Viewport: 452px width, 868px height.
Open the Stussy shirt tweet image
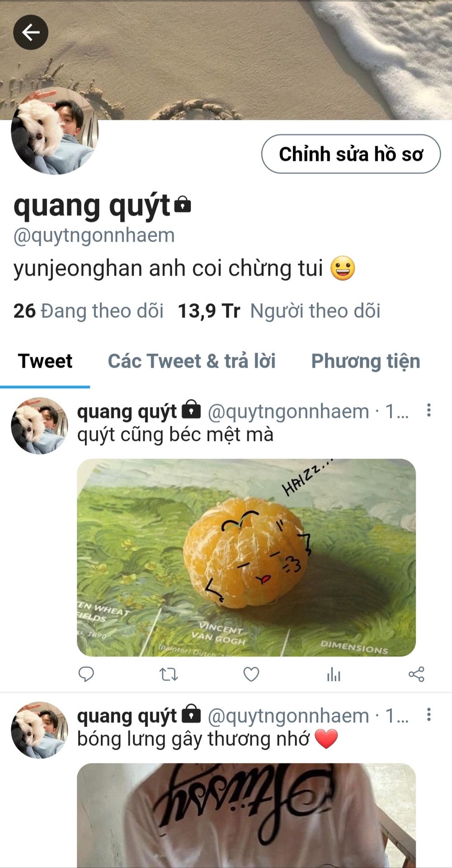246,816
